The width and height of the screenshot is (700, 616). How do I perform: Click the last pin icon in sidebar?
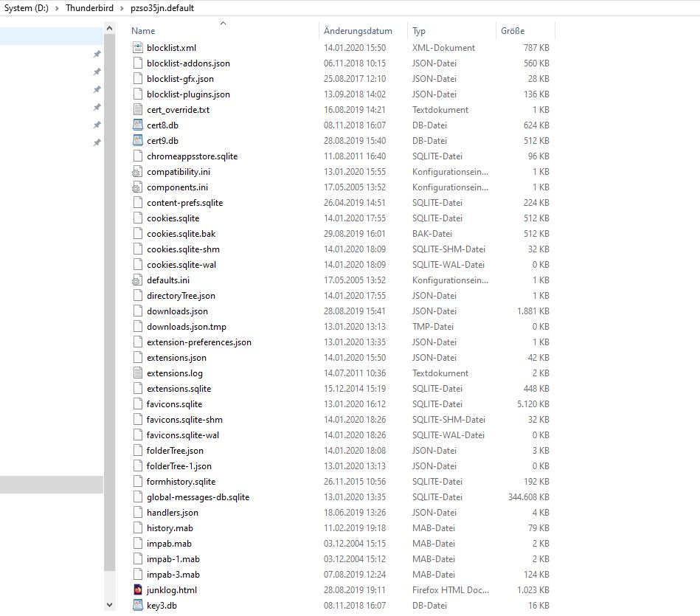coord(97,142)
